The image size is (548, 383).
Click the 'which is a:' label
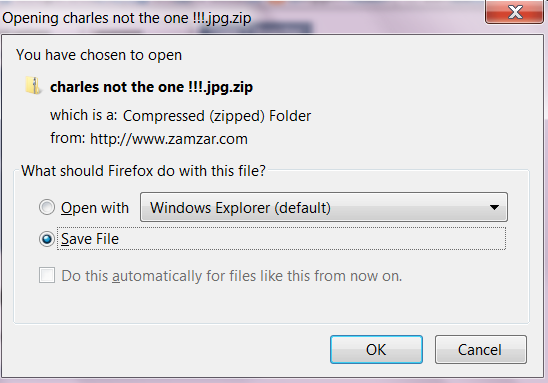84,115
